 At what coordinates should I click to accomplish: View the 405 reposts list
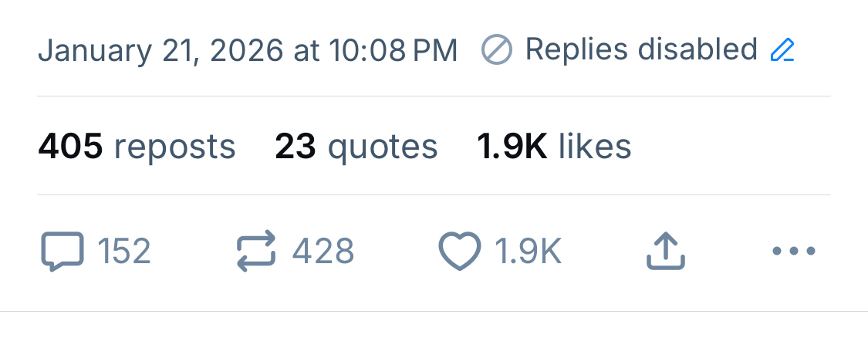137,147
